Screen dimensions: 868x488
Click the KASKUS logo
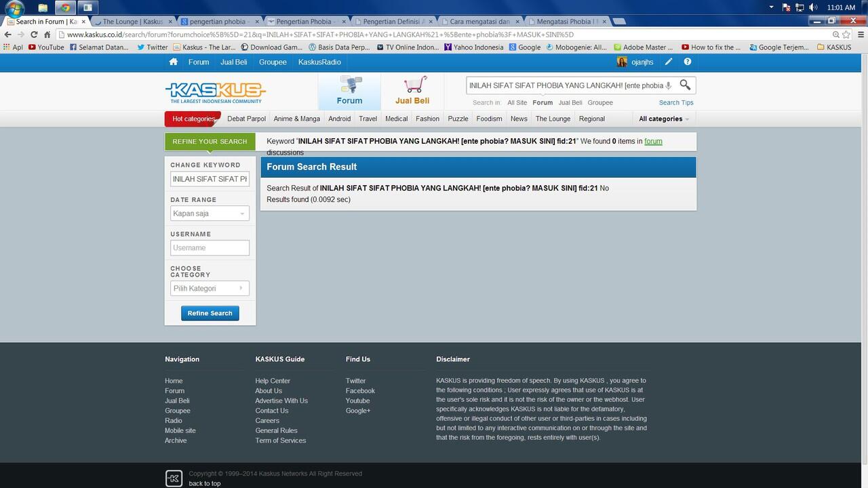click(x=216, y=92)
